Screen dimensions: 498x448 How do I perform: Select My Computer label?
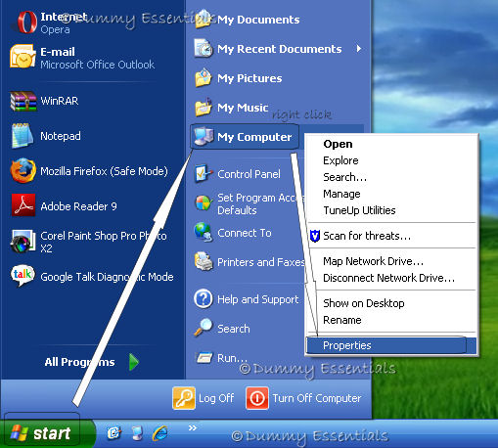(254, 137)
